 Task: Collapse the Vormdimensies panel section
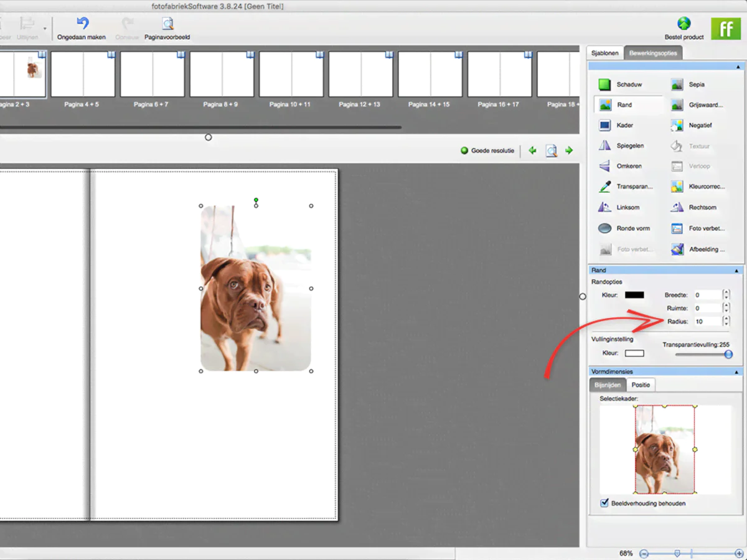737,372
